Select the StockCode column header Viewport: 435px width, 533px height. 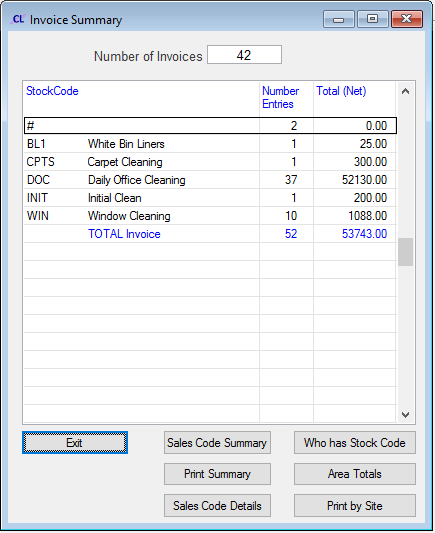pyautogui.click(x=52, y=91)
